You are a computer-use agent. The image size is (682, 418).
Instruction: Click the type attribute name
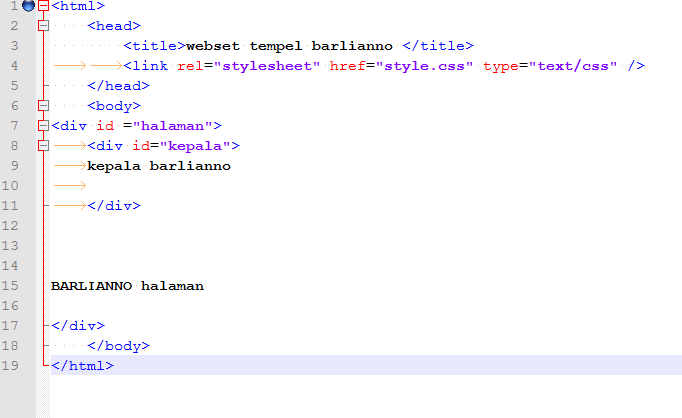(501, 66)
